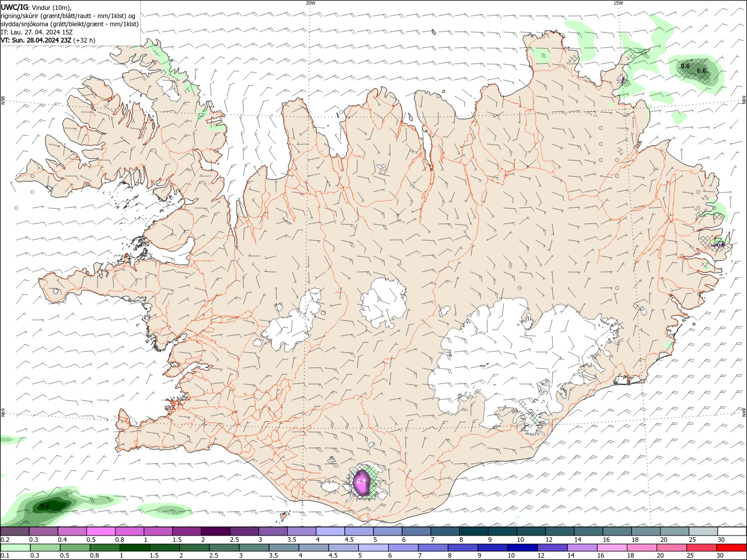Viewport: 747px width, 560px height.
Task: Click the '1.2' value in southwest rain area
Action: pyautogui.click(x=45, y=506)
